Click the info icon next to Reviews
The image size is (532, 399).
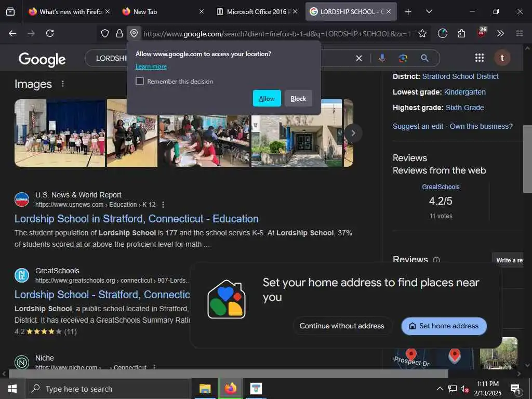click(x=436, y=260)
